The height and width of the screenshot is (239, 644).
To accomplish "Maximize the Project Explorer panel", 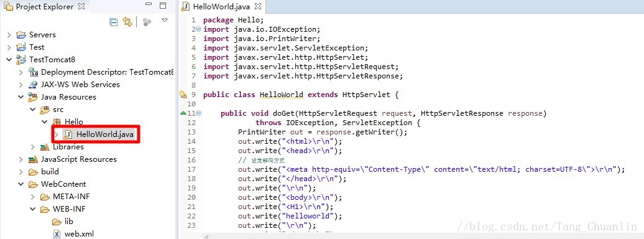I will [x=163, y=6].
